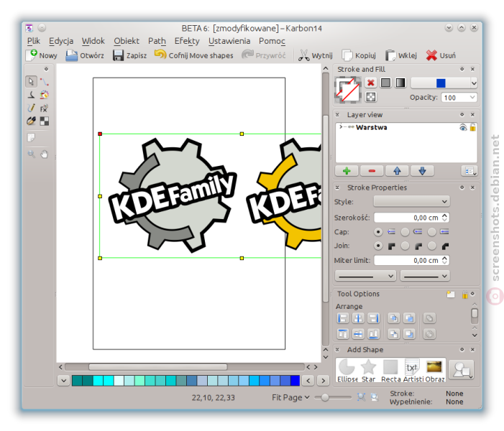This screenshot has width=504, height=431.
Task: Expand the Warstwa layer tree arrow
Action: (x=341, y=127)
